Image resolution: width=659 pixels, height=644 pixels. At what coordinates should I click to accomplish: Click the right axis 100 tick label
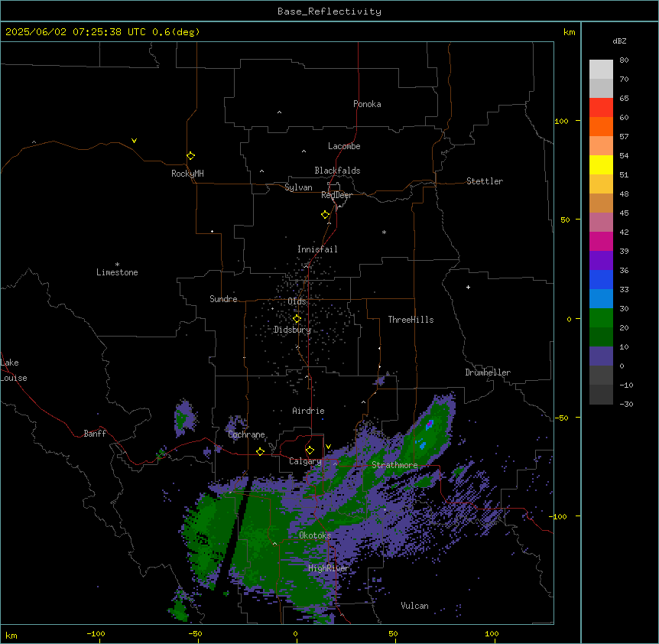click(561, 121)
